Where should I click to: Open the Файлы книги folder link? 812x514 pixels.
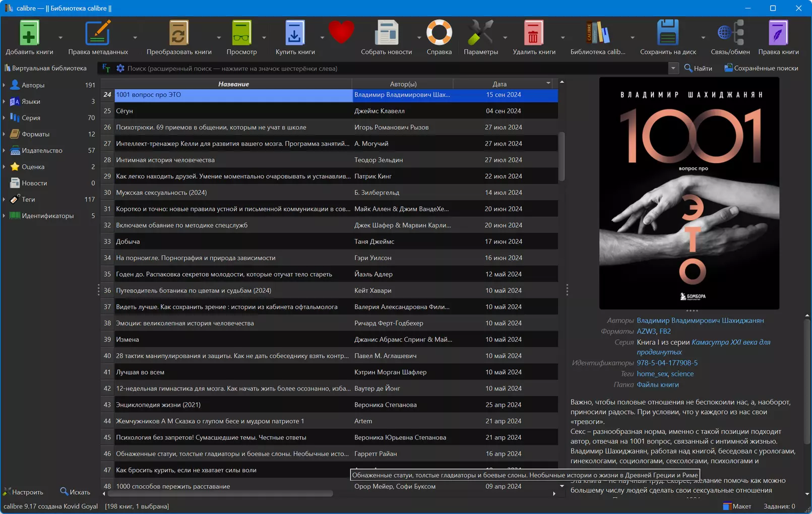tap(657, 384)
